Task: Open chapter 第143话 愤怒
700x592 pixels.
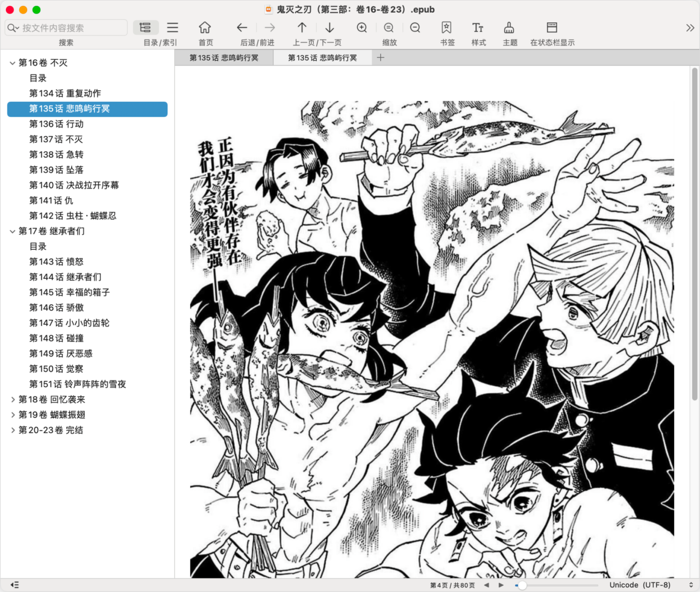Action: tap(57, 261)
